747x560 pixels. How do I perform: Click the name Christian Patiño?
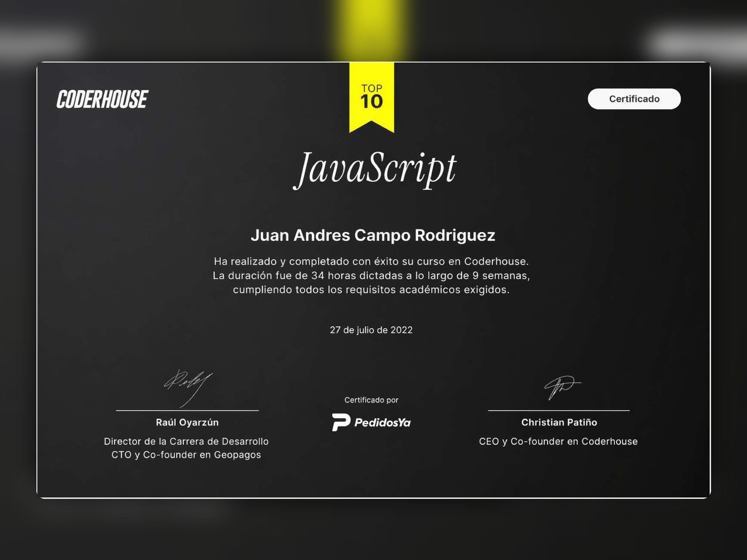559,422
